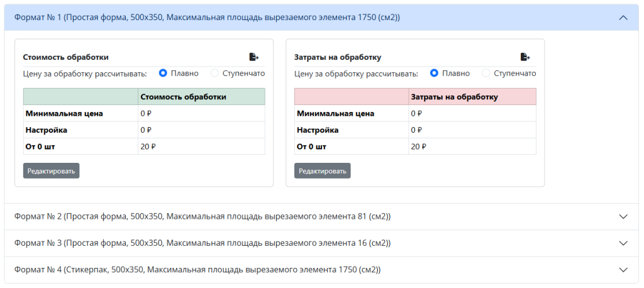This screenshot has width=644, height=288.
Task: Click export icon in Затраты на обработку card
Action: pos(525,57)
